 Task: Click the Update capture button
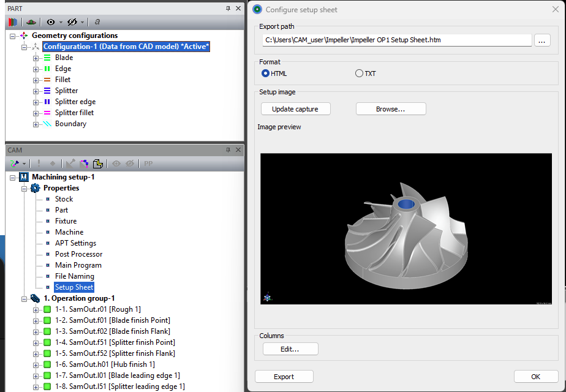coord(295,108)
